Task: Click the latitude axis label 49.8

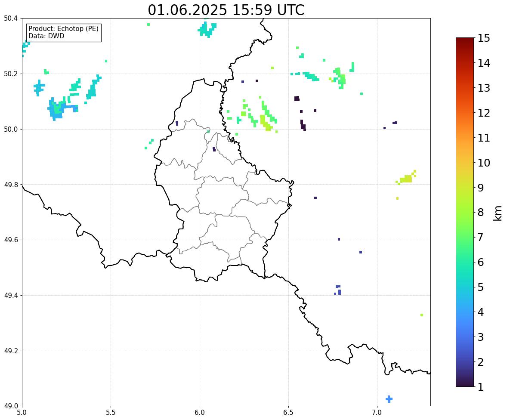Action: (10, 185)
